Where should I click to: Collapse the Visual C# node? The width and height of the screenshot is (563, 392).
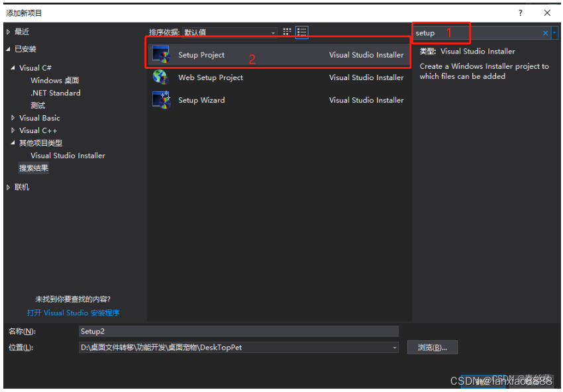13,68
